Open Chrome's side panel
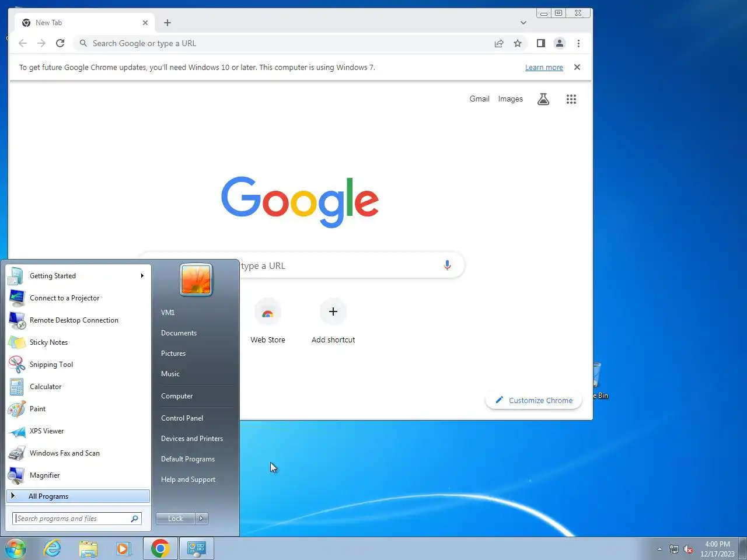 [x=541, y=43]
